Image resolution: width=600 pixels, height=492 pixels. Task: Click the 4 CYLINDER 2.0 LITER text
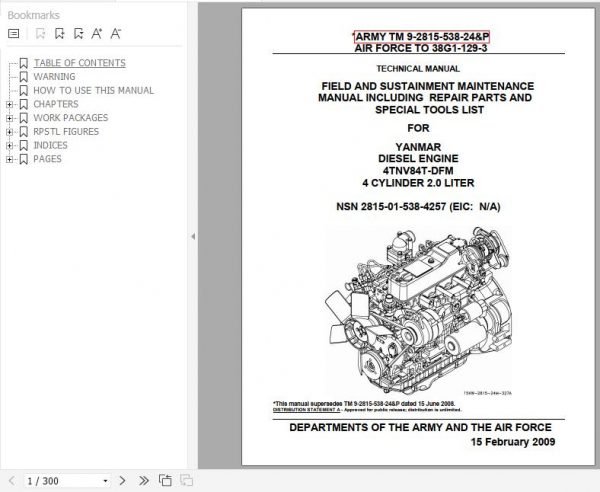[x=418, y=183]
